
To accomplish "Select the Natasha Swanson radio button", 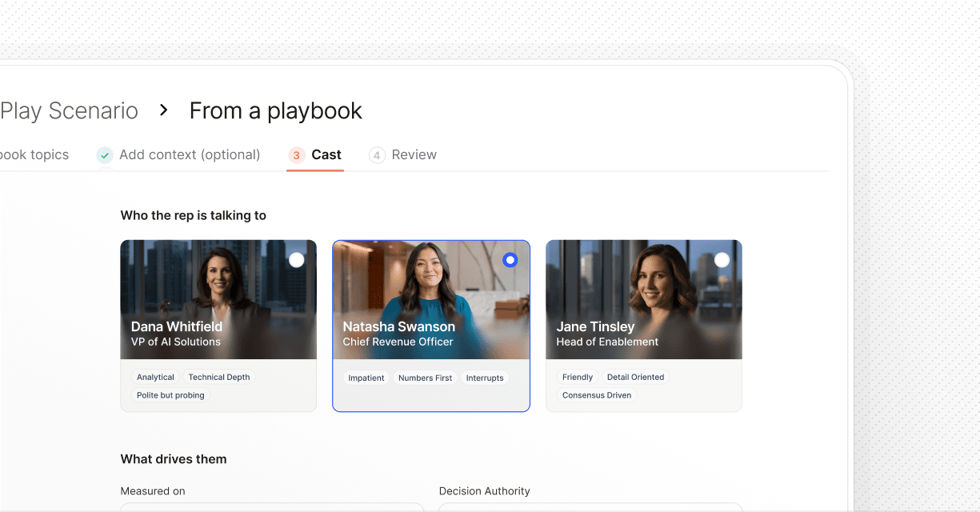I will click(510, 260).
